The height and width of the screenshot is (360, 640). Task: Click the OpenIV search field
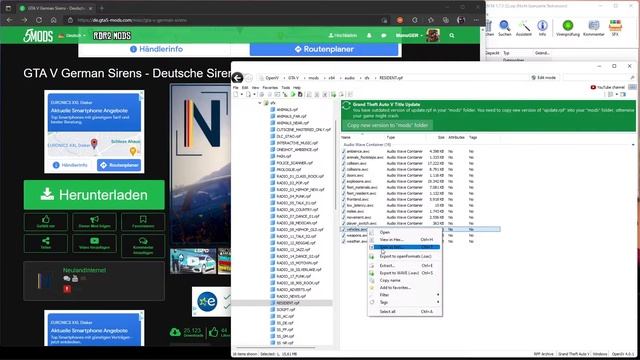click(x=599, y=78)
